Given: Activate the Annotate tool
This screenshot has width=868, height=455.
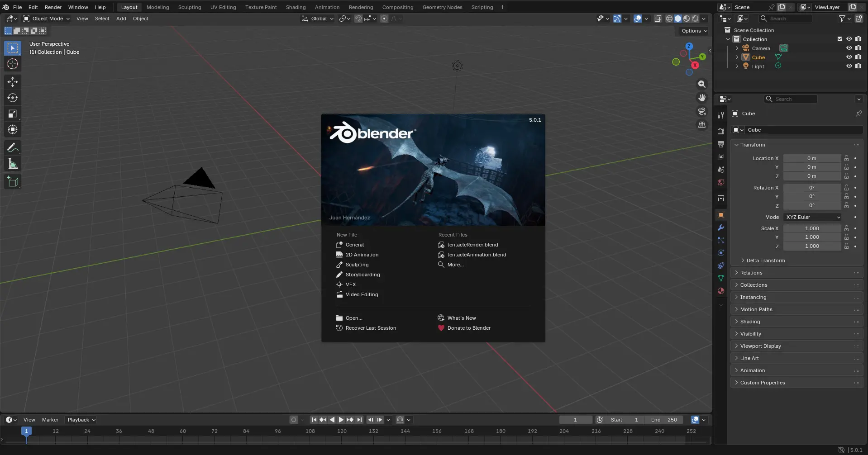Looking at the screenshot, I should 13,147.
